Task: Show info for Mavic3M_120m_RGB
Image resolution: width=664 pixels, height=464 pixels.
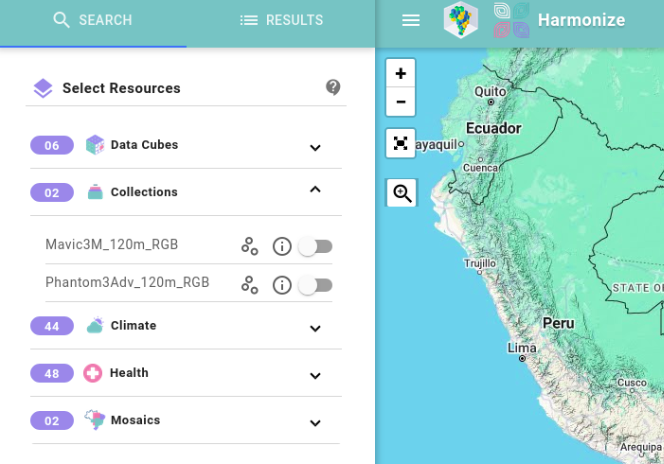Action: [x=282, y=246]
